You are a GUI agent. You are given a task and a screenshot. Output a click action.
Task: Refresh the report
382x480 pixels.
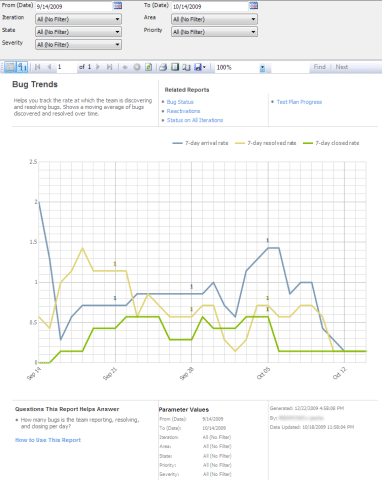[x=148, y=67]
